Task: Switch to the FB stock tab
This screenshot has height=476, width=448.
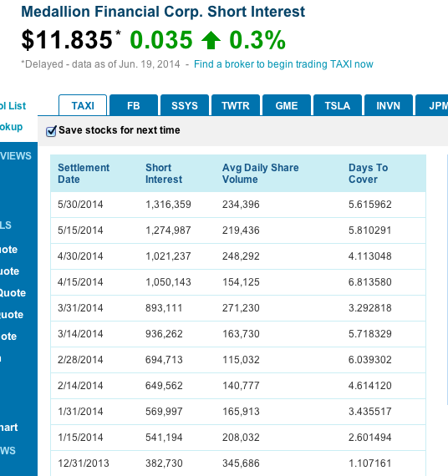Action: click(134, 105)
